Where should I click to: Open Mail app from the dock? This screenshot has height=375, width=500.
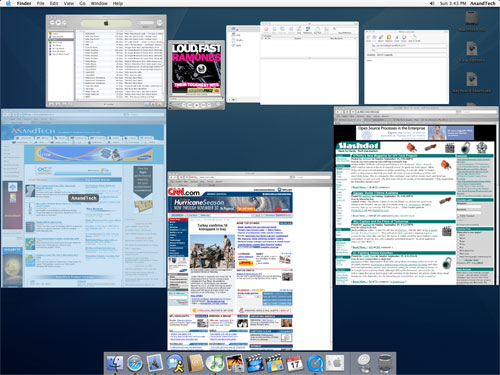(x=155, y=363)
